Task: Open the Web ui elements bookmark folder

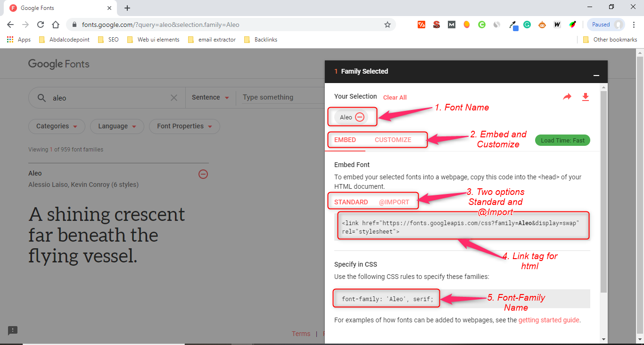Action: (154, 40)
